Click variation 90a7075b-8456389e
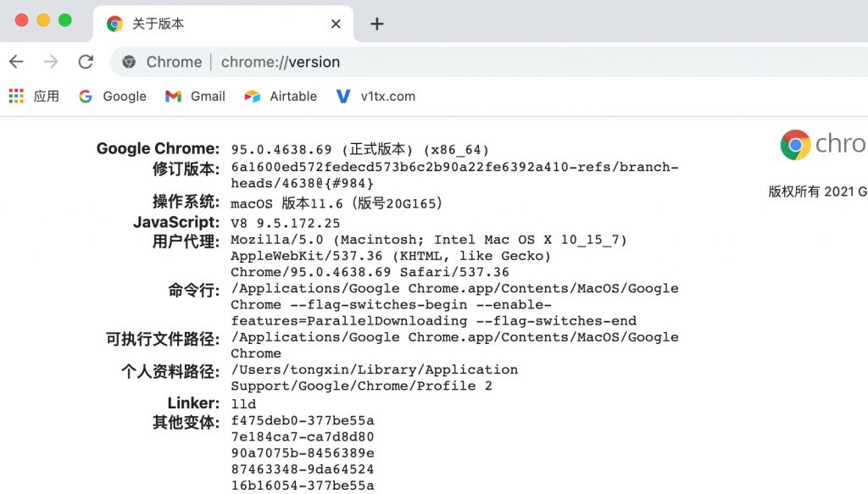Viewport: 868px width, 494px height. tap(303, 453)
